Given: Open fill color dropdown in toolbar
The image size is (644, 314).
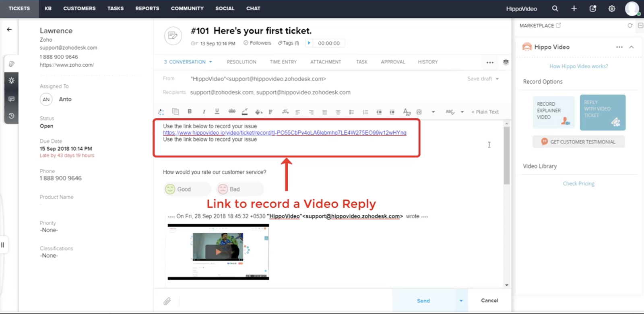Looking at the screenshot, I should tap(258, 112).
